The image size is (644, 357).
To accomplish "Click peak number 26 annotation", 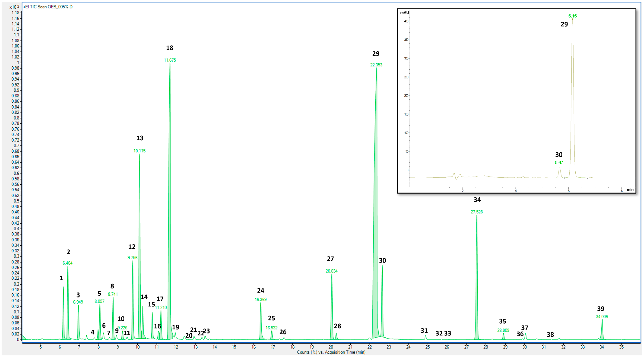I will point(283,332).
